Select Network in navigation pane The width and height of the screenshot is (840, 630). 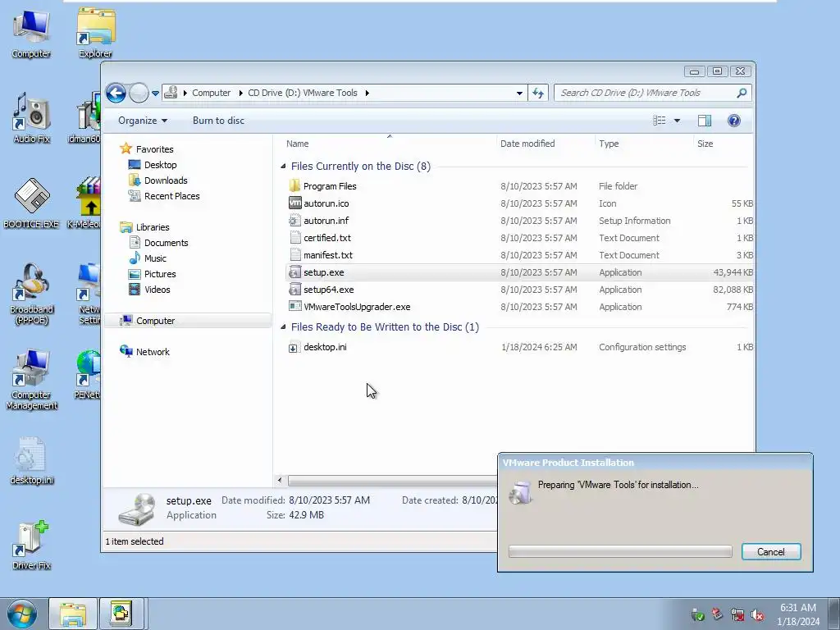click(x=152, y=351)
